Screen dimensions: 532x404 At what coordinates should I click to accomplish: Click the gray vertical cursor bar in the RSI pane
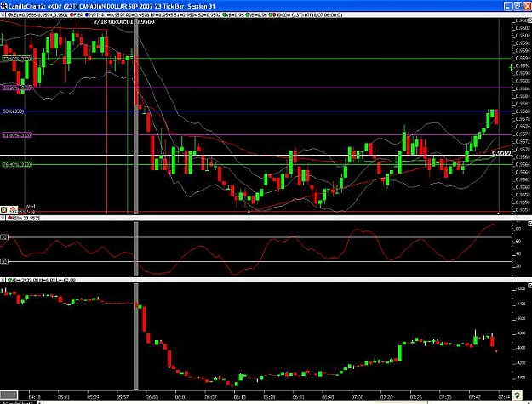pos(136,249)
